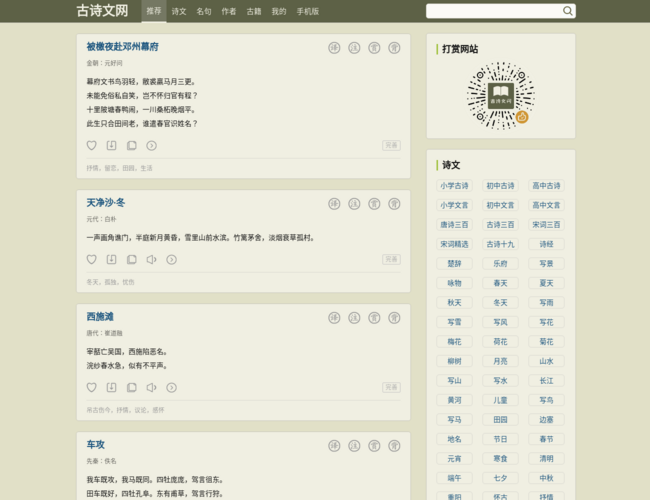
Task: Select 梅花 category tag
Action: pos(454,342)
